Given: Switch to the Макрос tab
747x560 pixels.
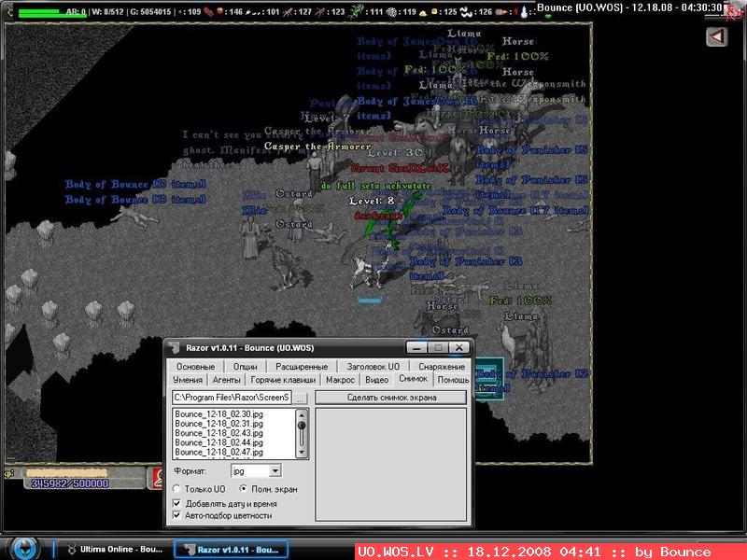Looking at the screenshot, I should (340, 380).
